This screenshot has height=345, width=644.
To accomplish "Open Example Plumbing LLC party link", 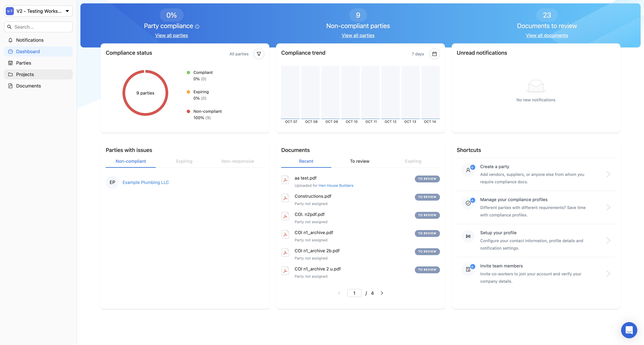I will point(146,182).
